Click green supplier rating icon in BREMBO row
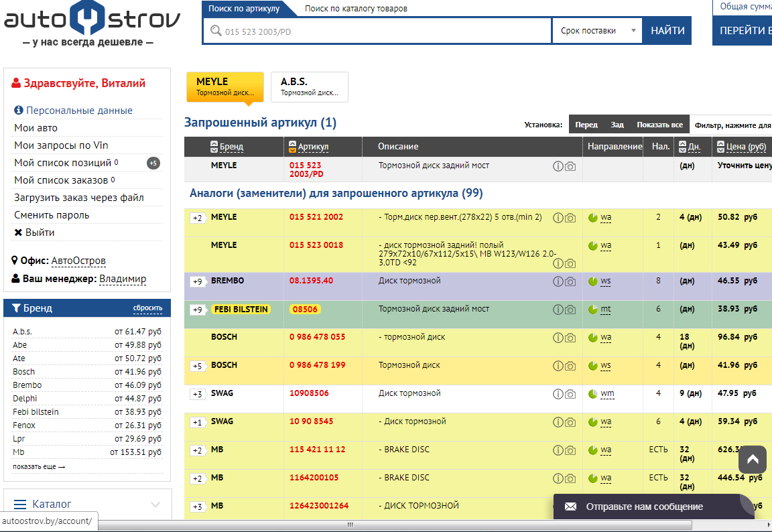The width and height of the screenshot is (772, 532). 593,281
